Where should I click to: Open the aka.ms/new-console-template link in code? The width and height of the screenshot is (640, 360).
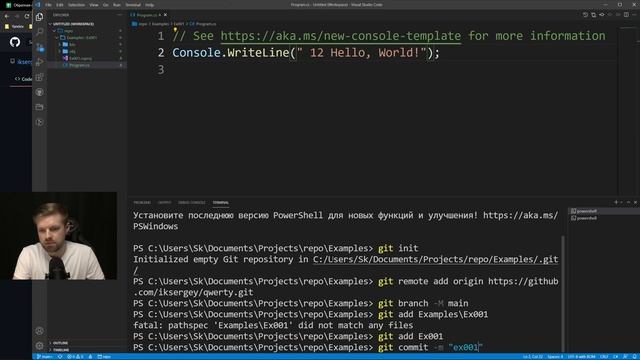tap(340, 36)
